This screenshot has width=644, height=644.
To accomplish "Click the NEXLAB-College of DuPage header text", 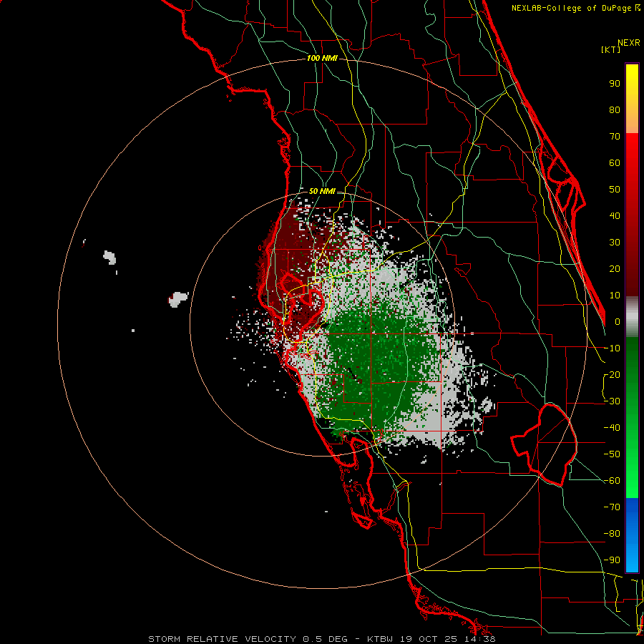I will click(571, 8).
